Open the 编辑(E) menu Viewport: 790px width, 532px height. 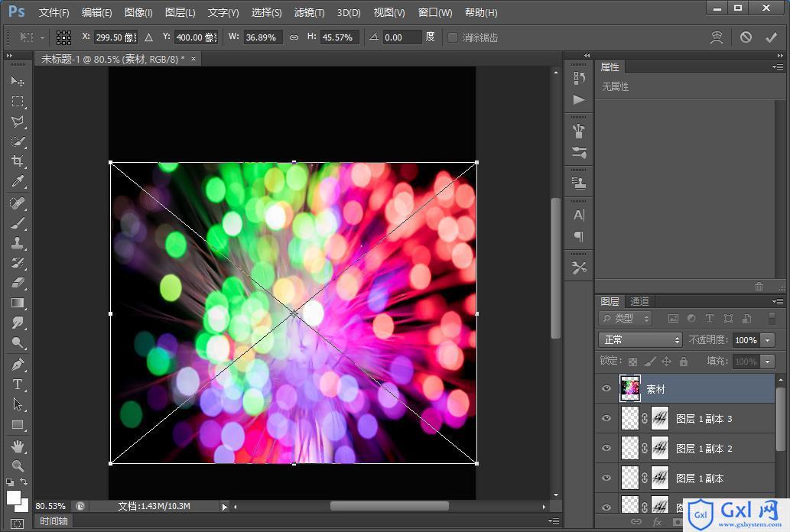click(x=96, y=12)
